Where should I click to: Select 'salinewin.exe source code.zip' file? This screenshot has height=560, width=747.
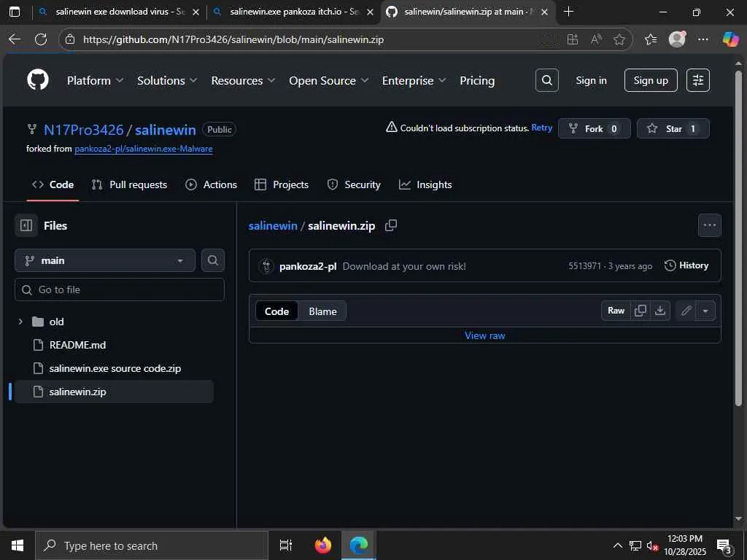tap(115, 368)
